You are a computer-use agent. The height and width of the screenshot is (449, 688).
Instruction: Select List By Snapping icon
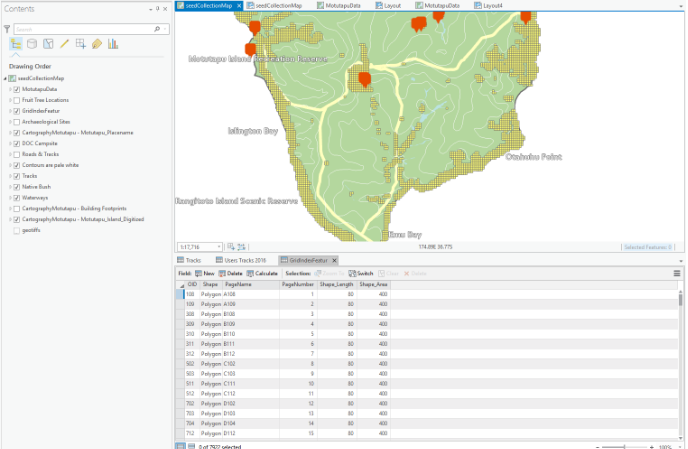click(x=81, y=44)
